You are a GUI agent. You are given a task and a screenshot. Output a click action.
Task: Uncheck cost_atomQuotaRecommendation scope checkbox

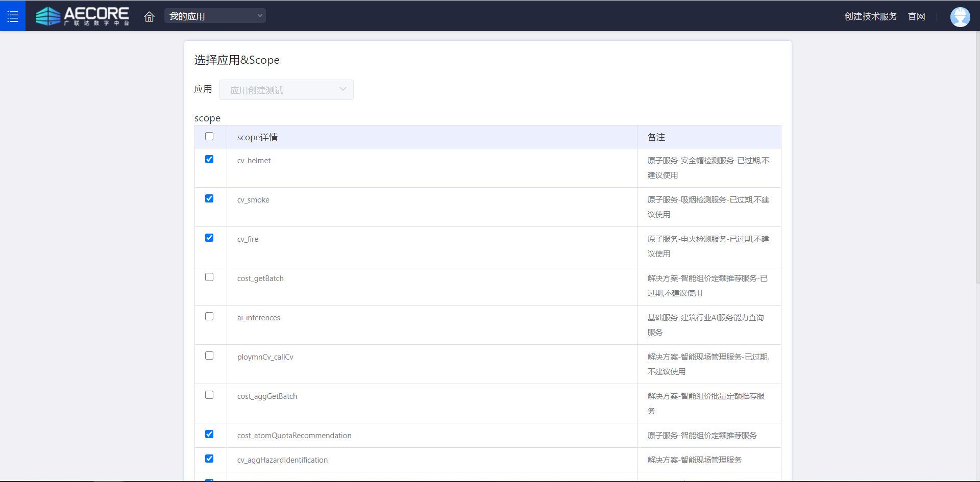click(x=209, y=434)
